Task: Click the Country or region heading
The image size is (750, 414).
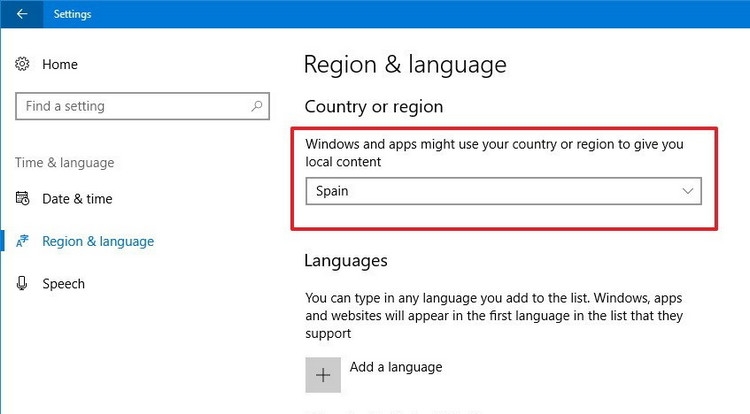Action: click(x=374, y=107)
